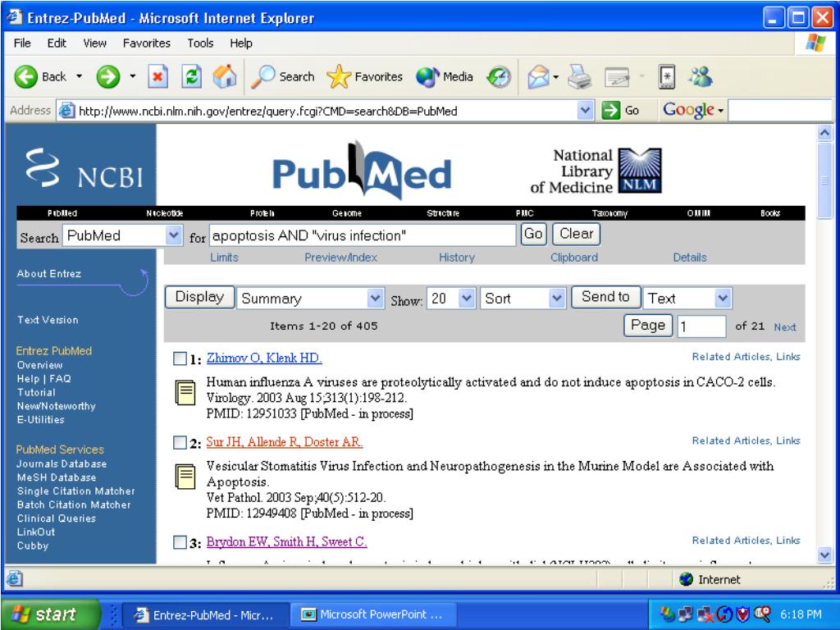This screenshot has width=840, height=630.
Task: Click the National Library of Medicine logo
Action: point(596,171)
